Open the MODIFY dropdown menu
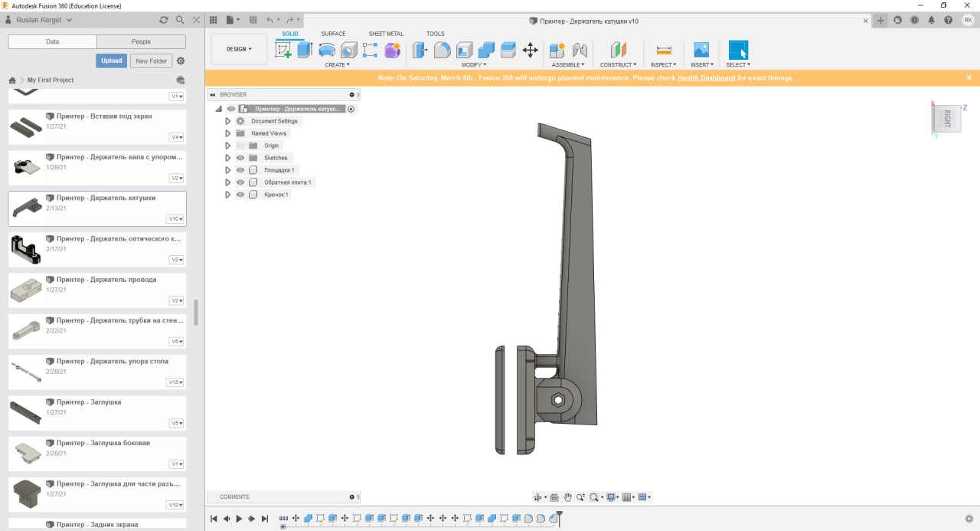The image size is (980, 531). coord(473,65)
